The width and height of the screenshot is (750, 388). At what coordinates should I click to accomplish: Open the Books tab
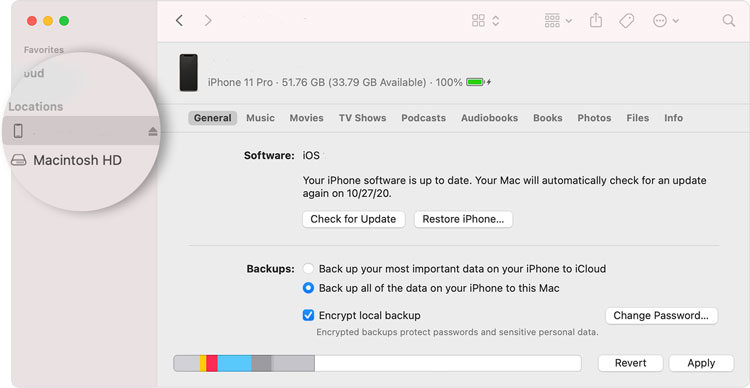[548, 118]
